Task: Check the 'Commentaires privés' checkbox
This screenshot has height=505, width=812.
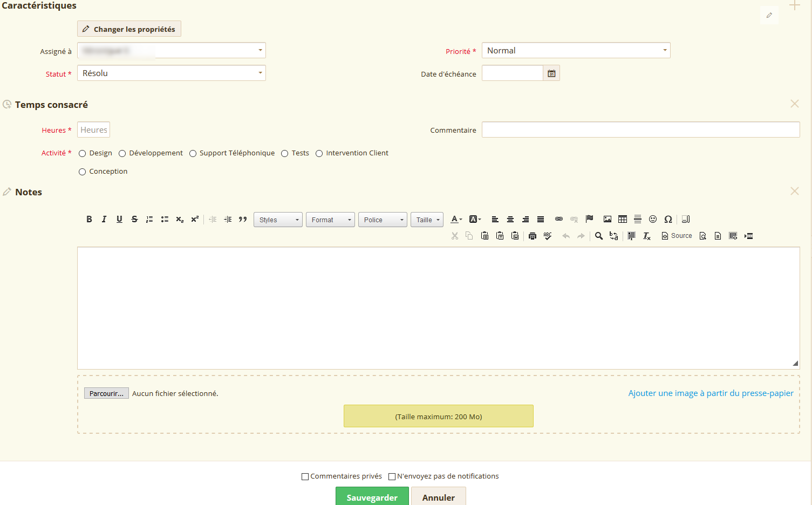Action: click(305, 476)
